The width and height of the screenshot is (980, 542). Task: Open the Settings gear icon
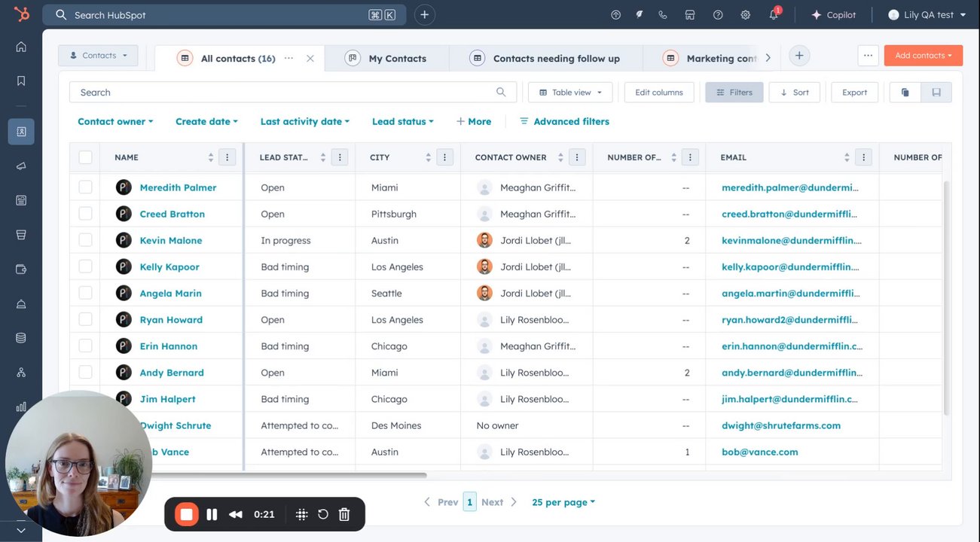pyautogui.click(x=746, y=14)
